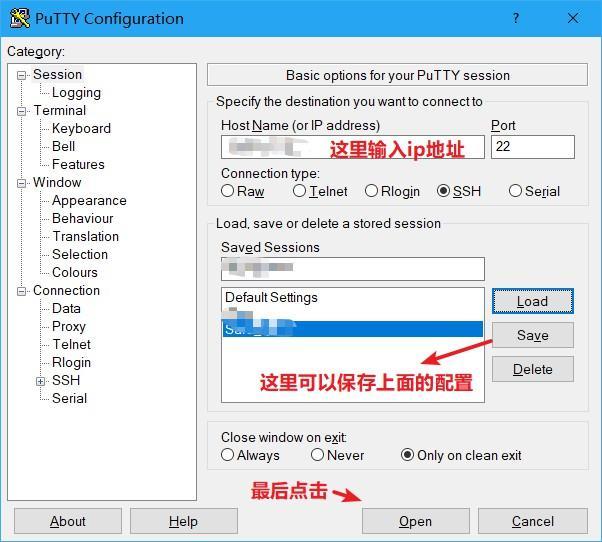Open the Serial category in the tree
Viewport: 602px width, 542px height.
pyautogui.click(x=69, y=398)
